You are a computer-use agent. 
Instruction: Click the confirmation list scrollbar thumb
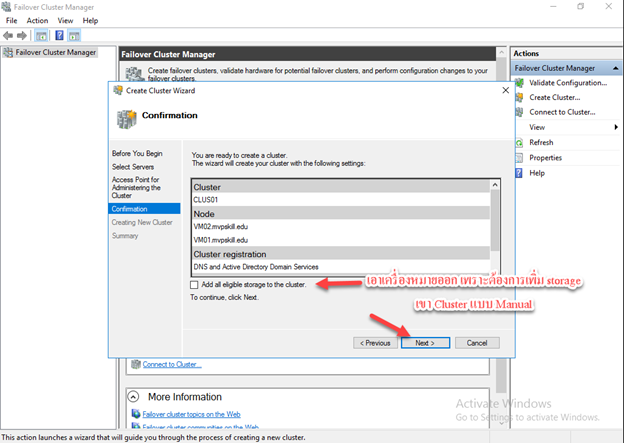click(x=495, y=220)
